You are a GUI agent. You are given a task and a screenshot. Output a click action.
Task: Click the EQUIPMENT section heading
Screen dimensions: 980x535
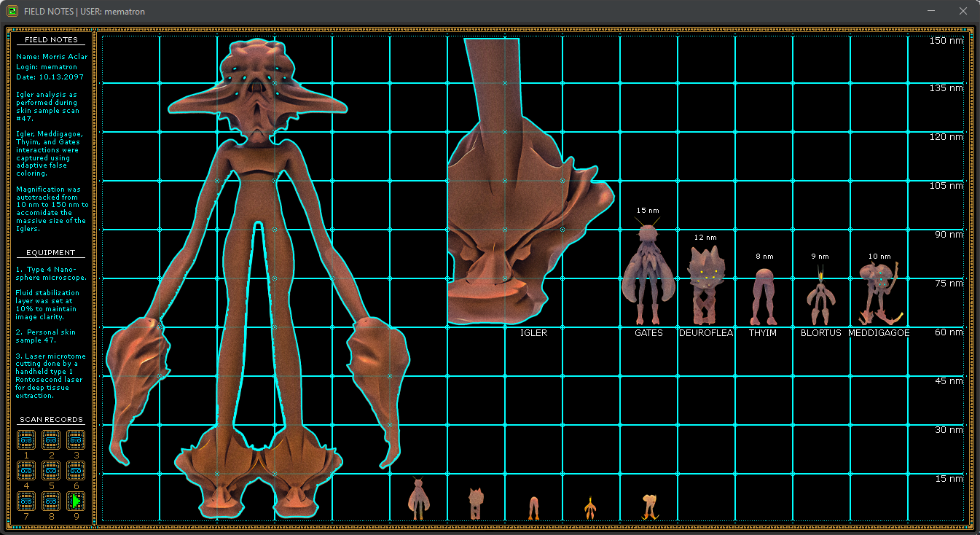point(51,252)
